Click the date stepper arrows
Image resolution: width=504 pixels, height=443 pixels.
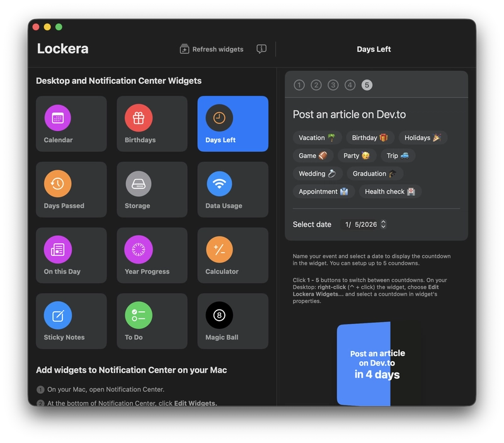pyautogui.click(x=383, y=224)
